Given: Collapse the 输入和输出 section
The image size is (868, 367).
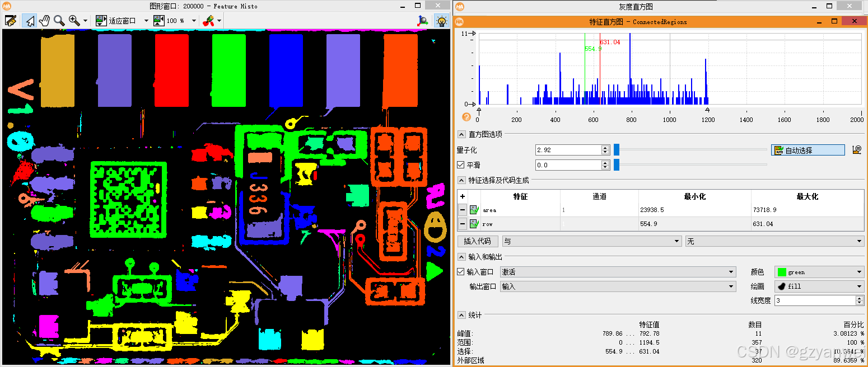Looking at the screenshot, I should coord(461,257).
